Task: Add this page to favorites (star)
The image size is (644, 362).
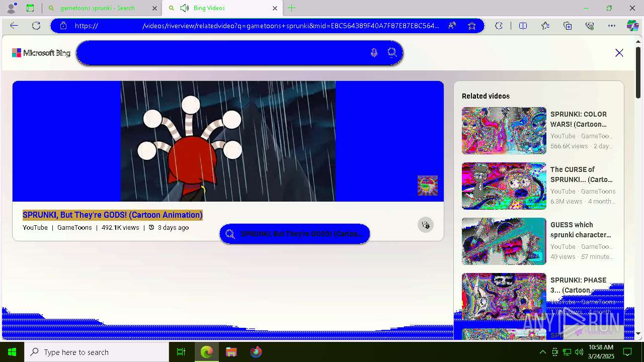Action: pos(471,26)
